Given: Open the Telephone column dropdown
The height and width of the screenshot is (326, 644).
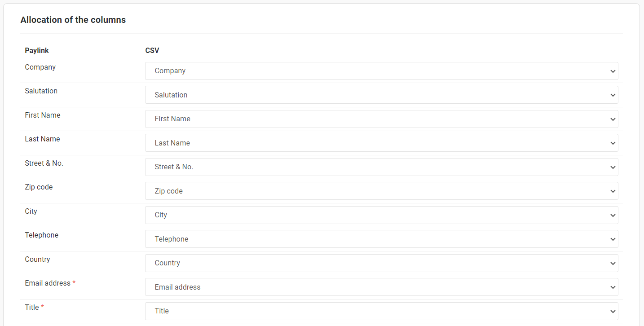Looking at the screenshot, I should coord(381,239).
